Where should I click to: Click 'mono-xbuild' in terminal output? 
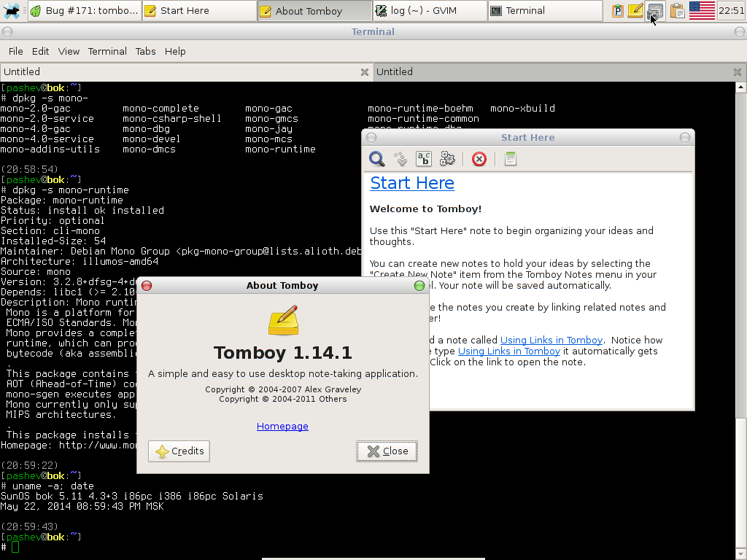(522, 109)
